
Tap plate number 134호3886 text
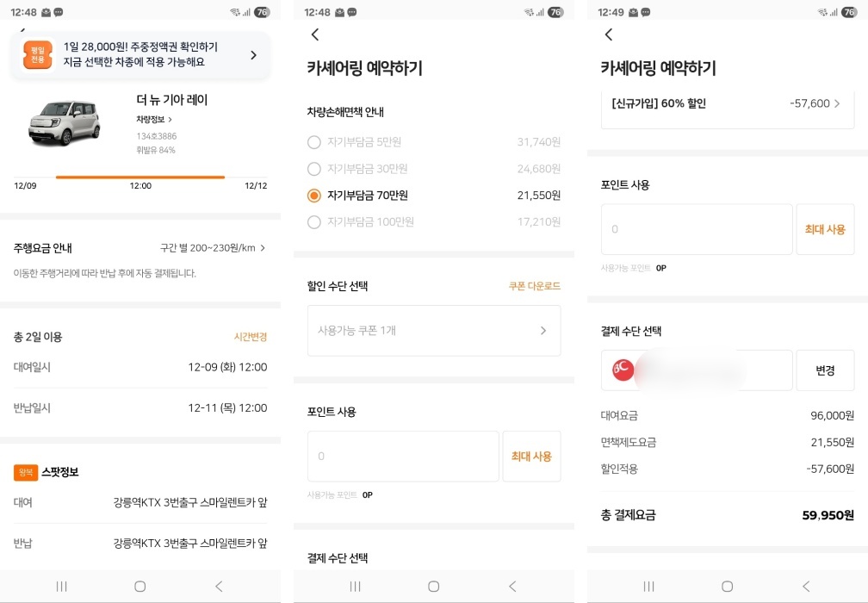point(157,136)
